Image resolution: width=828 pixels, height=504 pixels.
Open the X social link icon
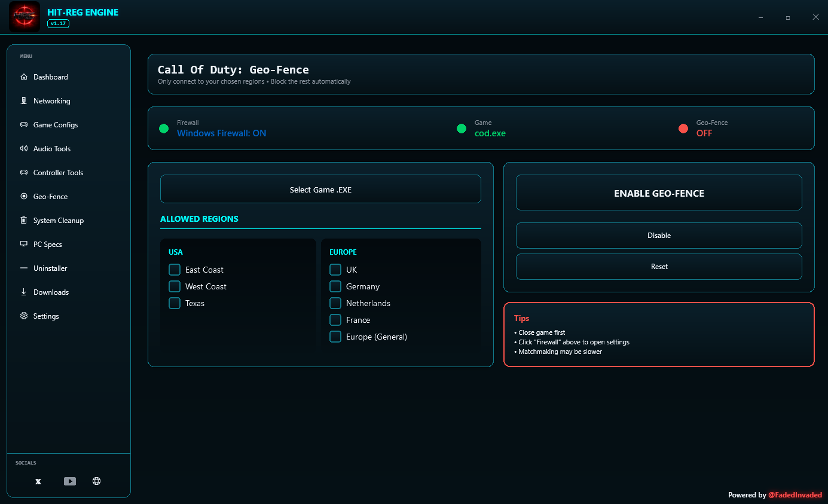pyautogui.click(x=38, y=481)
